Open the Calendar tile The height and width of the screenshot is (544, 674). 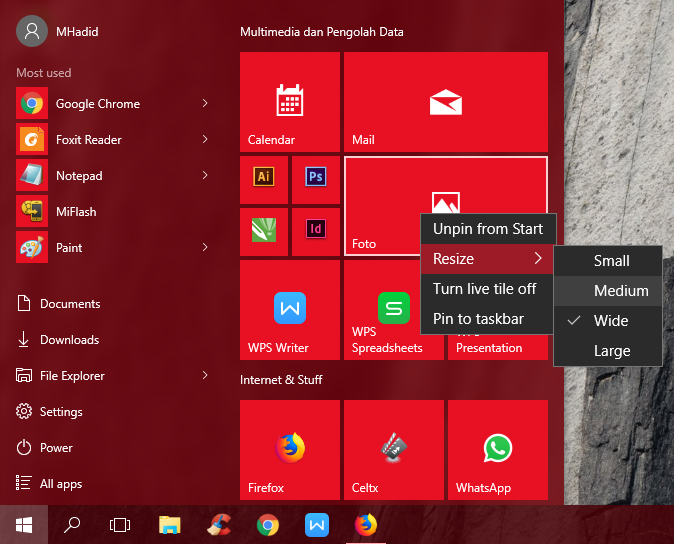pyautogui.click(x=290, y=101)
